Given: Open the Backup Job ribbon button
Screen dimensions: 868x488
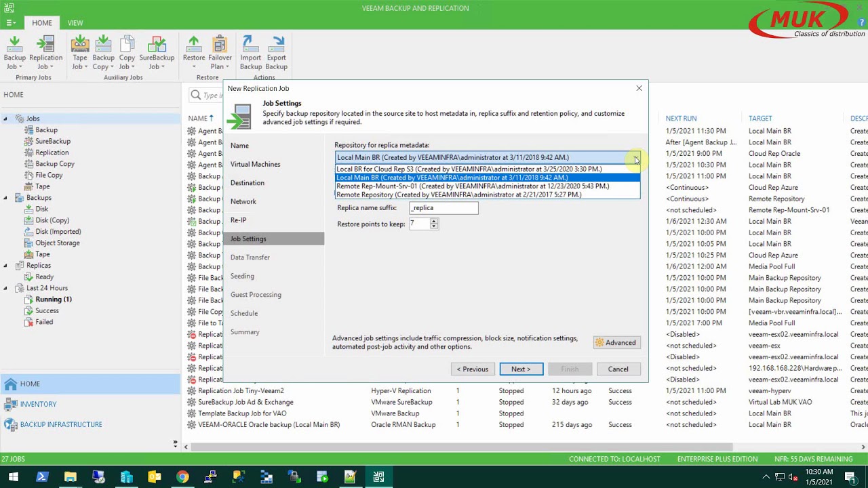Looking at the screenshot, I should [x=15, y=52].
